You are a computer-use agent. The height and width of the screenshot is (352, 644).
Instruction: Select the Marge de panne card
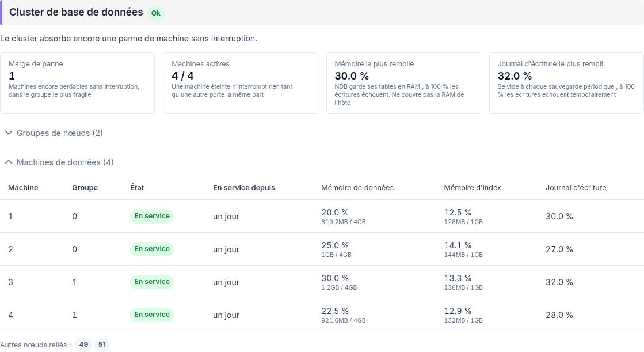(77, 83)
